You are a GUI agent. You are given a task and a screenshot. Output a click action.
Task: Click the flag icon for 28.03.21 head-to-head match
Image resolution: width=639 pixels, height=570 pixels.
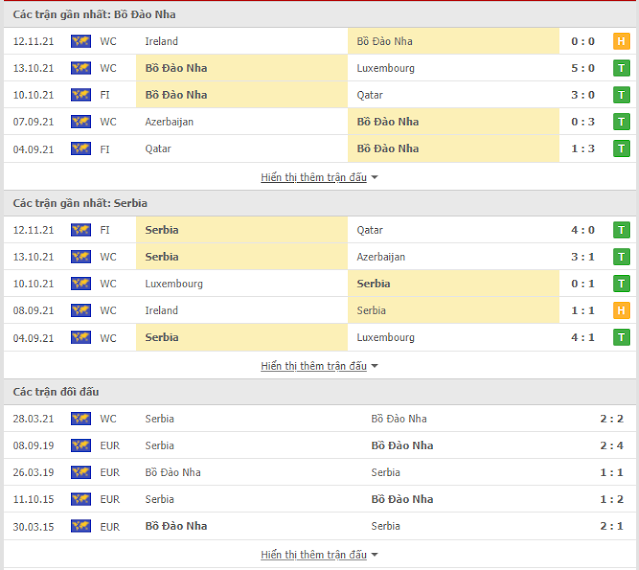80,419
